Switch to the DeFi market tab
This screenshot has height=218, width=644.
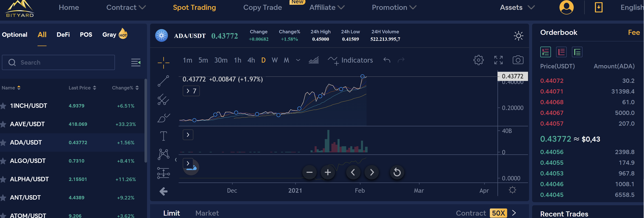coord(63,35)
